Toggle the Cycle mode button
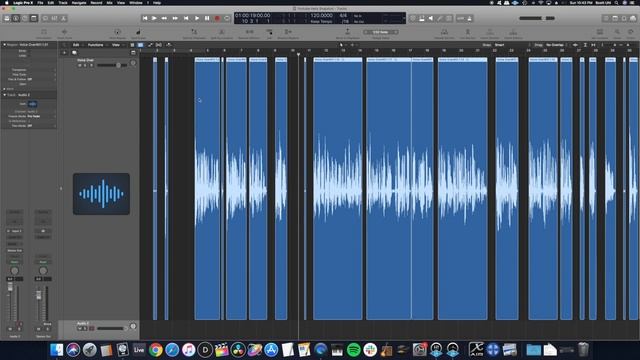This screenshot has height=360, width=640. tap(227, 18)
